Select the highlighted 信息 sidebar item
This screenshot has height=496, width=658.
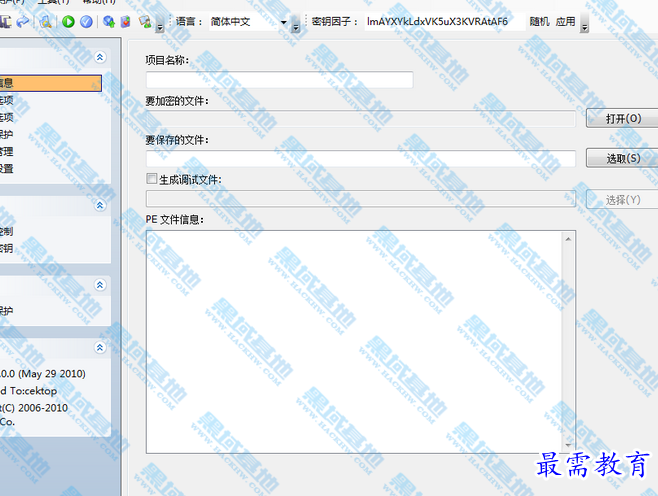[50, 83]
